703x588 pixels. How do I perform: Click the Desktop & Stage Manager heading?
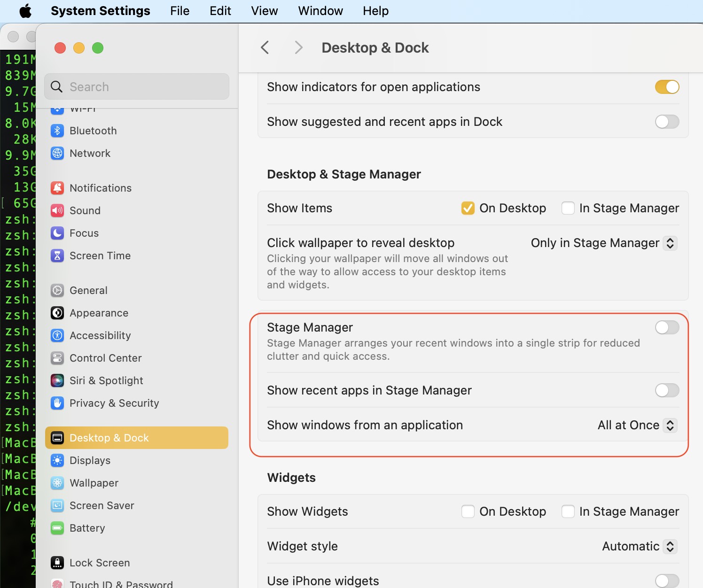(344, 174)
